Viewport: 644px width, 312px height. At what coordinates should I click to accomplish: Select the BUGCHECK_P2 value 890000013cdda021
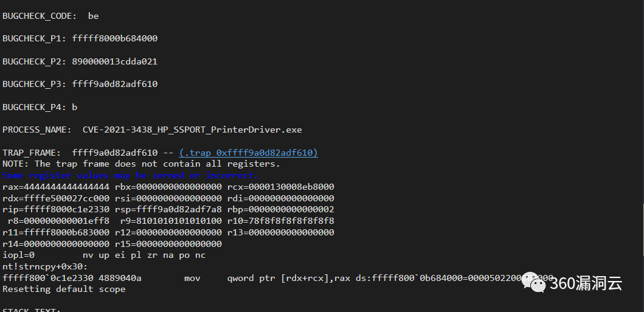click(x=115, y=61)
